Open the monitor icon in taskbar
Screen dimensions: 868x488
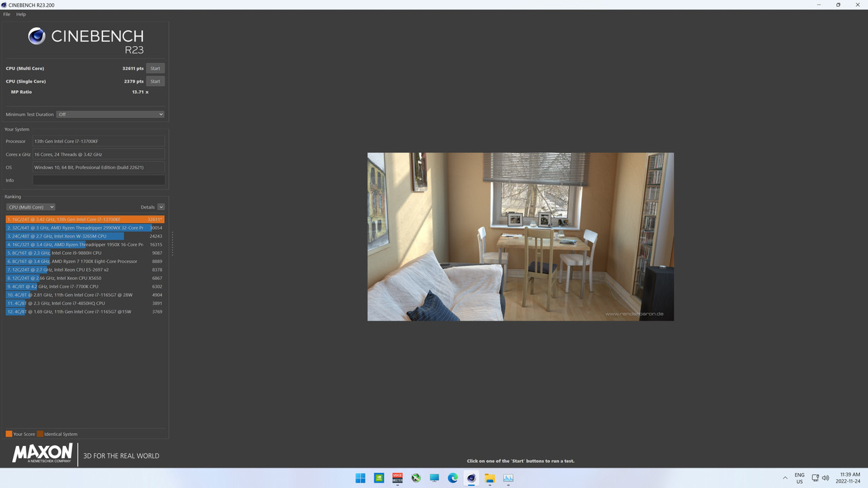pos(434,478)
